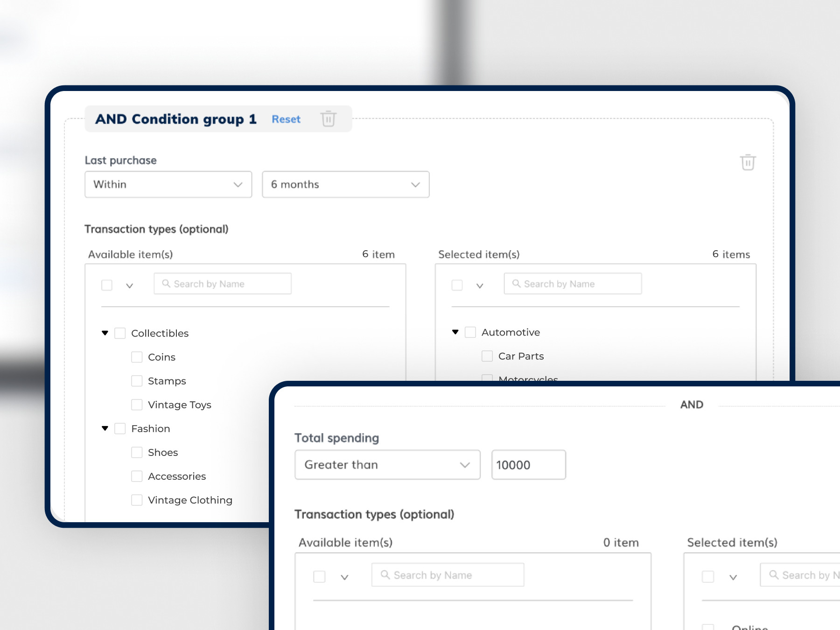Click the trash icon for Last purchase condition

point(748,162)
